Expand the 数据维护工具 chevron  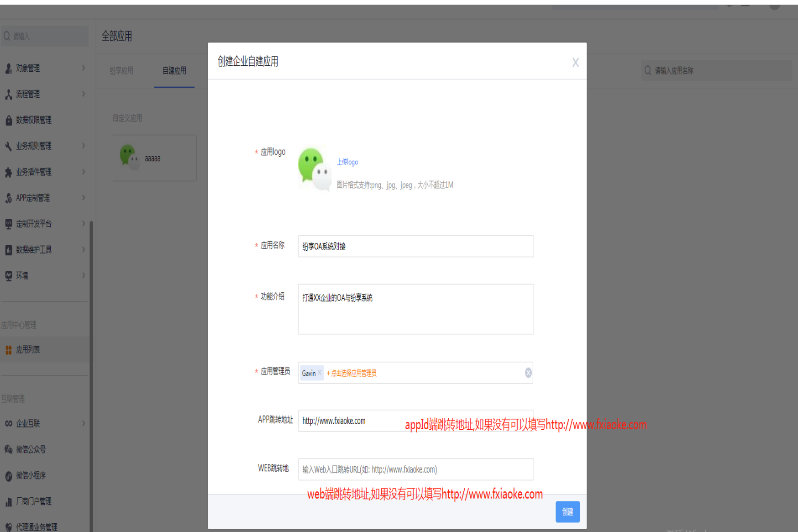tap(84, 249)
